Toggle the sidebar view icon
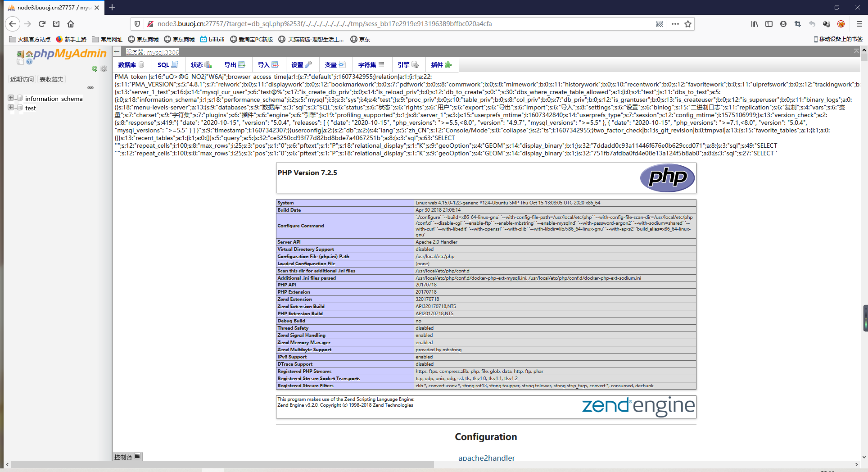868x472 pixels. tap(769, 24)
